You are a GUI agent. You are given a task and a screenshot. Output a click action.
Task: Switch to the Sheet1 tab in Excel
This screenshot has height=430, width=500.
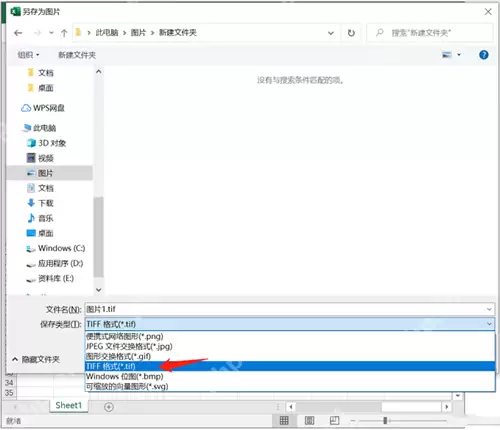(x=69, y=405)
